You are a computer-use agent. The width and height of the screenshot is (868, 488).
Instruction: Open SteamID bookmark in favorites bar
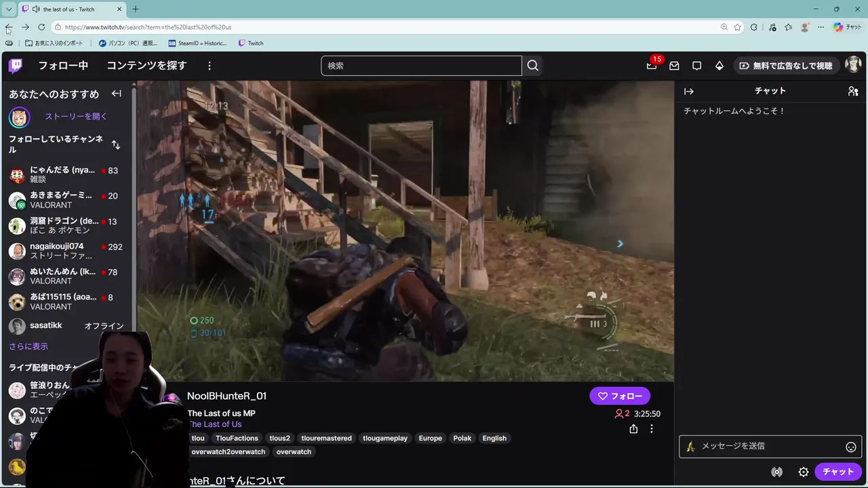[197, 43]
